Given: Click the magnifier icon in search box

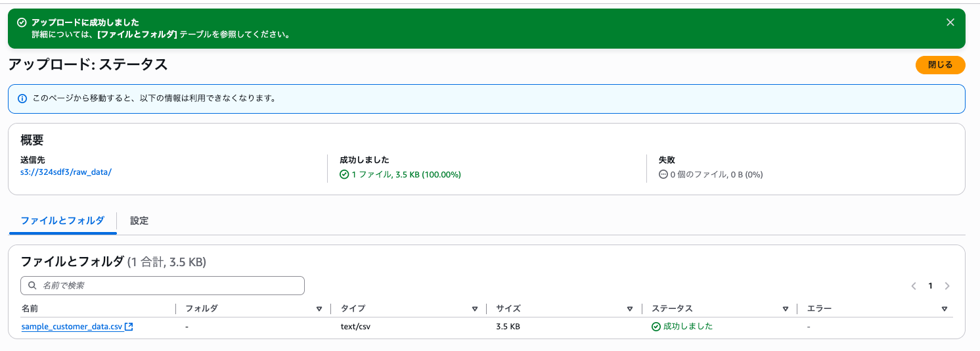Looking at the screenshot, I should point(32,285).
